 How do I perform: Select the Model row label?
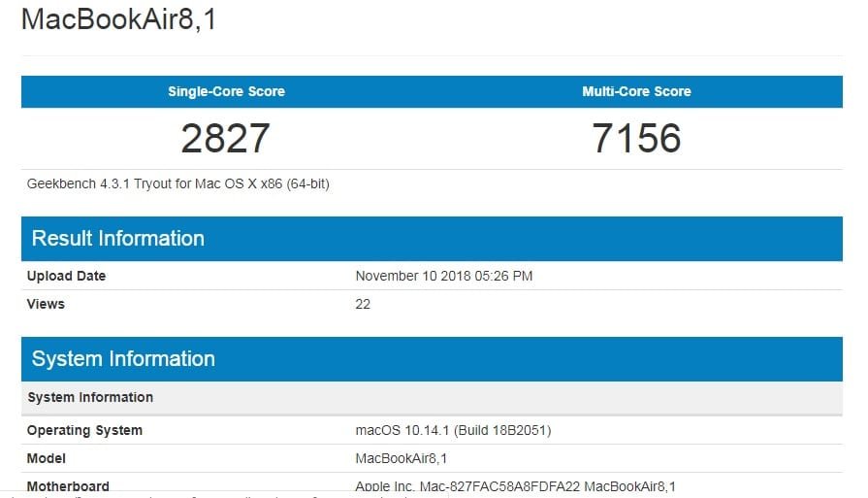pos(47,458)
